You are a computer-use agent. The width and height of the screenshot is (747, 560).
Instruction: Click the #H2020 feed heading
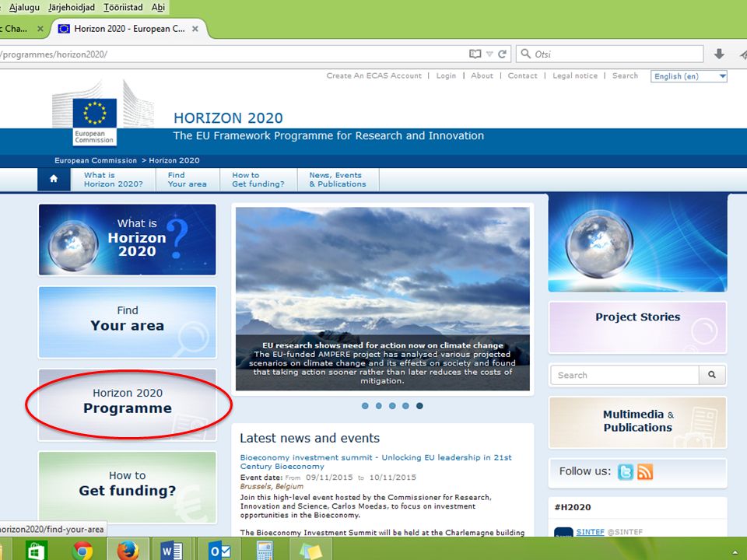pos(573,507)
